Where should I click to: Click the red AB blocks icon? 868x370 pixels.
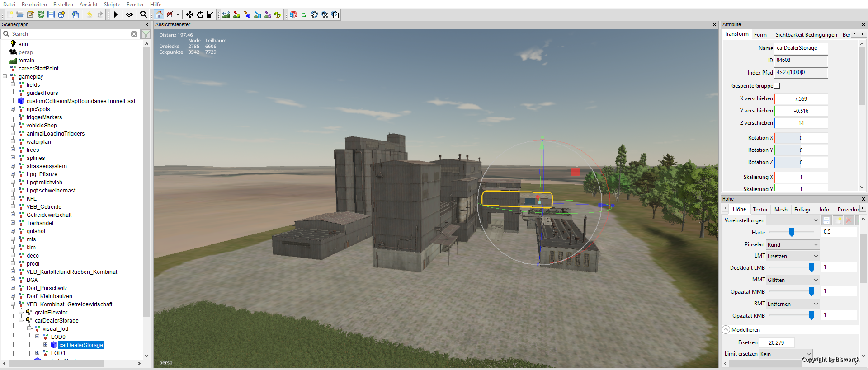click(x=293, y=14)
